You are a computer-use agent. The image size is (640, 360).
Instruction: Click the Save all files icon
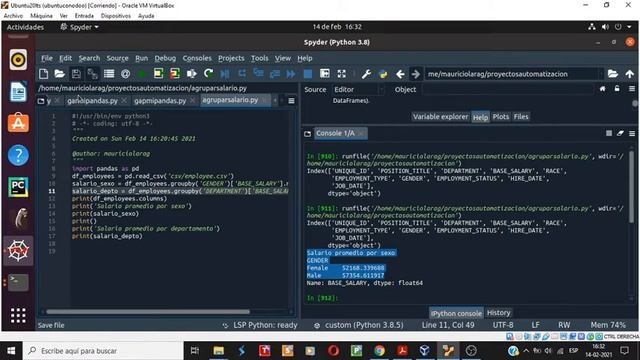click(x=93, y=74)
